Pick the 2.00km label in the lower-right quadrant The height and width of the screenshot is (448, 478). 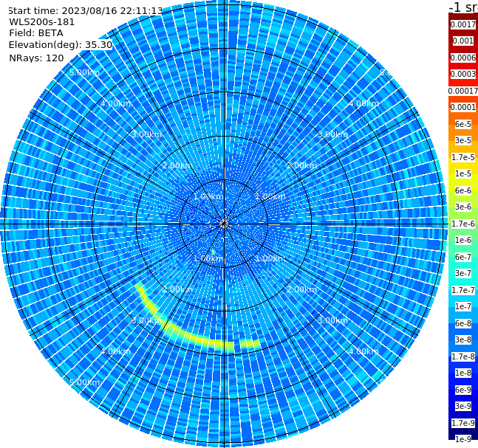pyautogui.click(x=301, y=289)
